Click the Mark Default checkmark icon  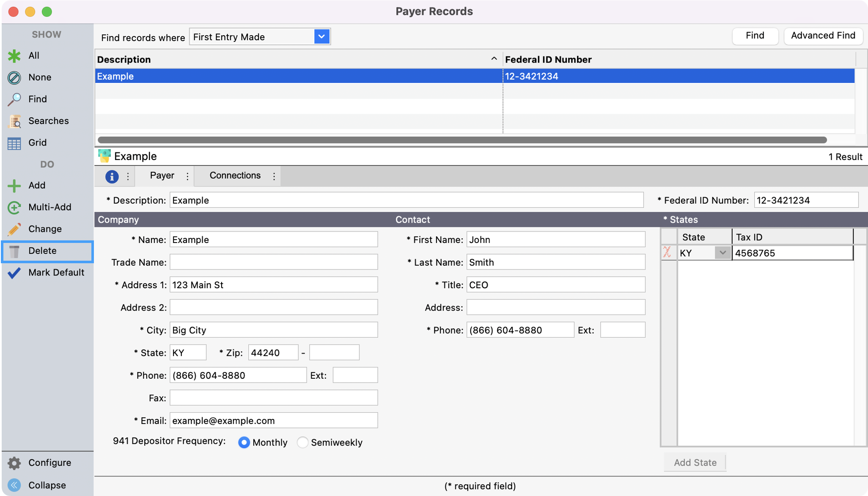tap(14, 273)
